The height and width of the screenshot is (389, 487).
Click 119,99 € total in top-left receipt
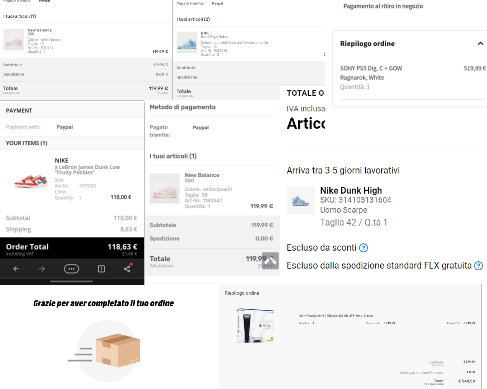158,88
